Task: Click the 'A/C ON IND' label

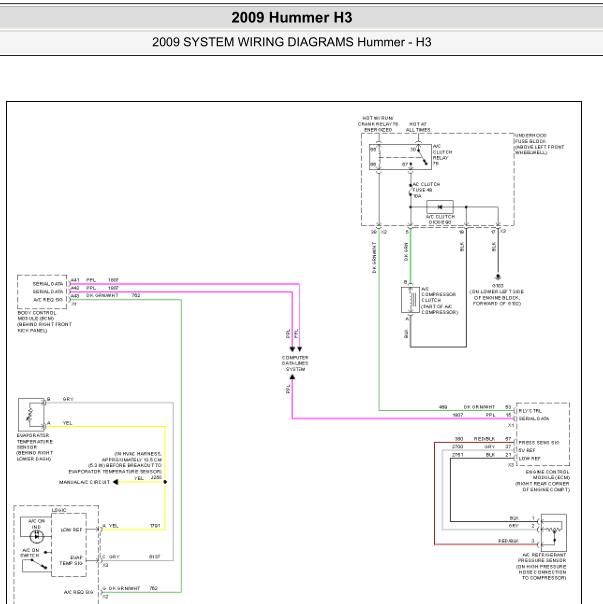Action: (37, 524)
